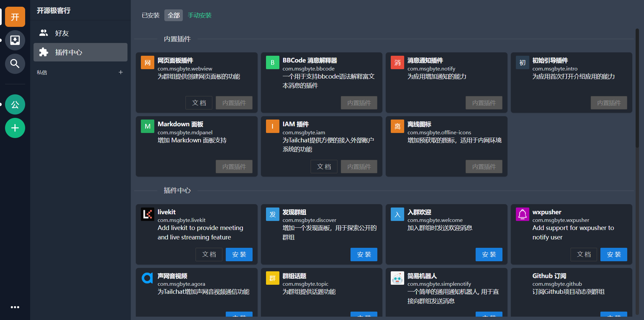Image resolution: width=644 pixels, height=320 pixels.
Task: Open 文档 for 网页面板插件
Action: pos(199,103)
